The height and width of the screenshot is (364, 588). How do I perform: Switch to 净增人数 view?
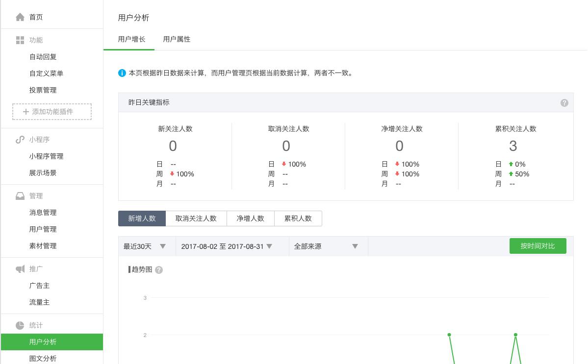250,218
